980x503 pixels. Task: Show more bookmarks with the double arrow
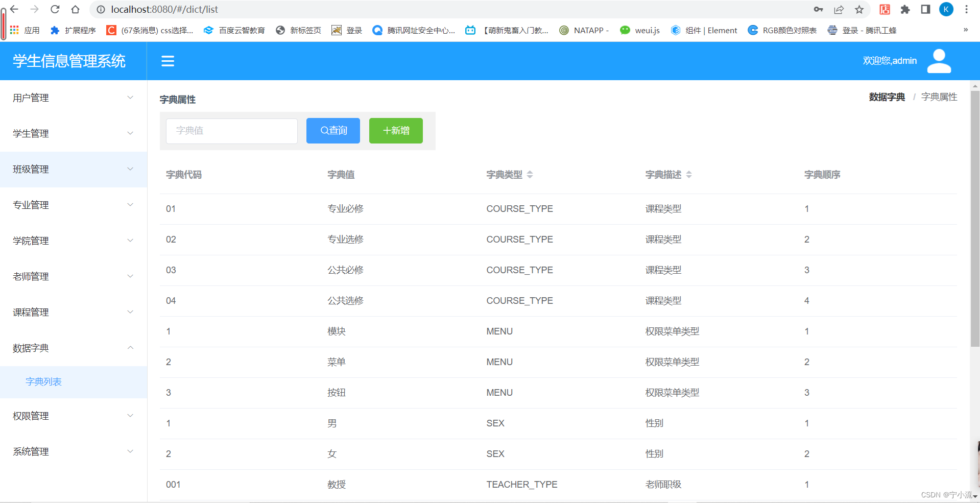[966, 30]
